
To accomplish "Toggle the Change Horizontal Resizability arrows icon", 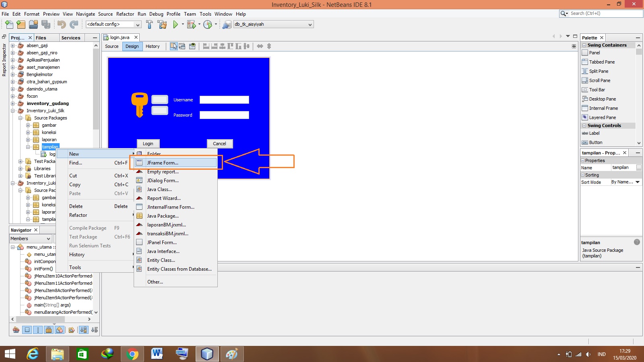I will [259, 46].
